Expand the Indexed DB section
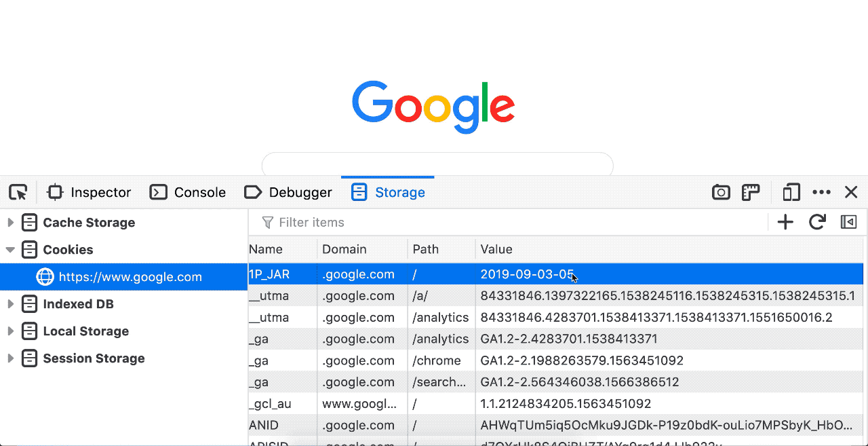 (x=11, y=304)
